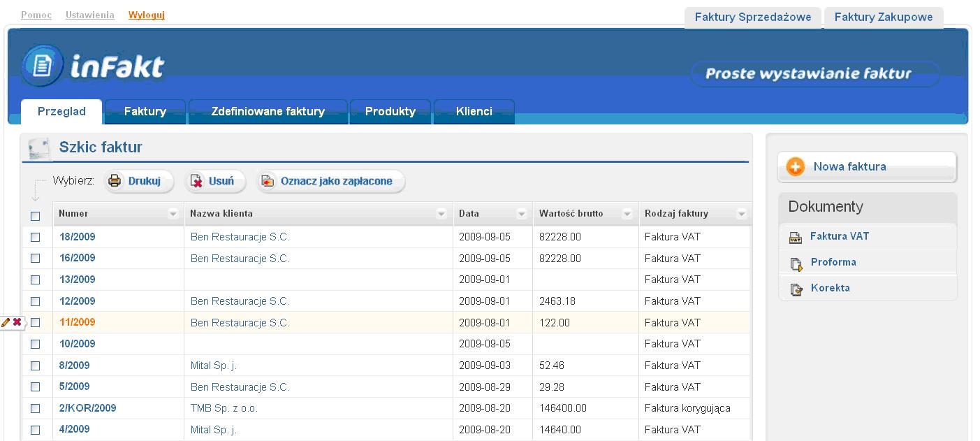Viewport: 980px width, 441px height.
Task: Sort by the Data column header
Action: [x=469, y=213]
